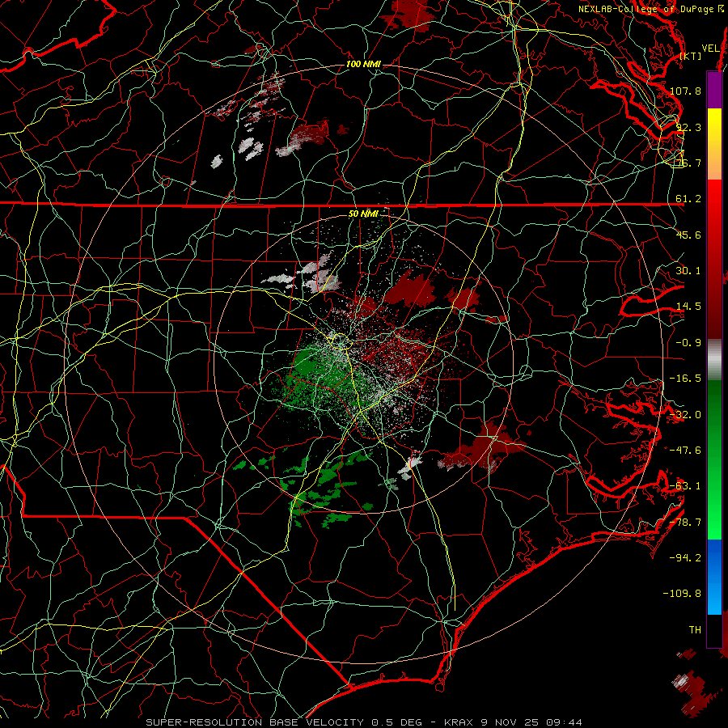Viewport: 728px width, 728px height.
Task: Pick the purple segment of the color bar
Action: 714,91
